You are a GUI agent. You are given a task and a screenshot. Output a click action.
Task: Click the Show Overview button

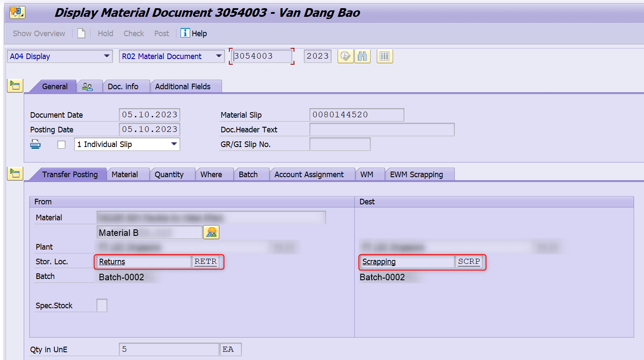(38, 33)
